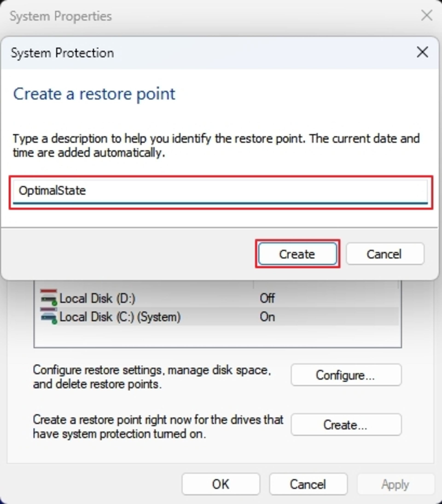Click the Local Disk (C:) system drive icon

coord(49,316)
